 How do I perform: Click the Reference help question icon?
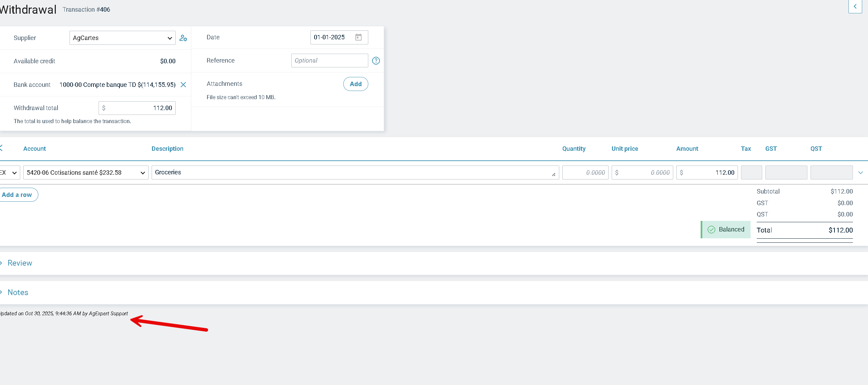376,61
